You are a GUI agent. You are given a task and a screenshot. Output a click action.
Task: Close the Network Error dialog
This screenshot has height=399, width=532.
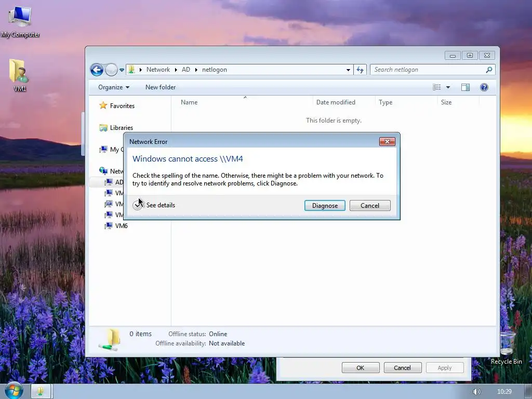point(387,141)
